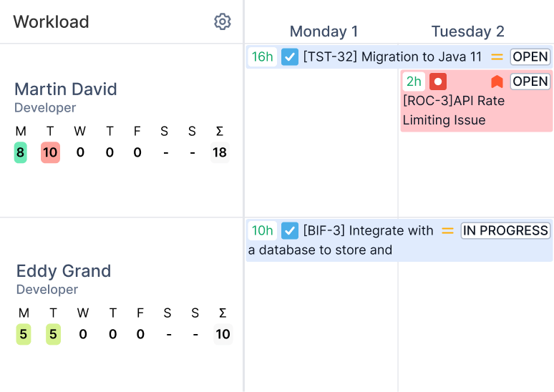The height and width of the screenshot is (392, 554).
Task: Open the OPEN status of TST-32
Action: 530,57
